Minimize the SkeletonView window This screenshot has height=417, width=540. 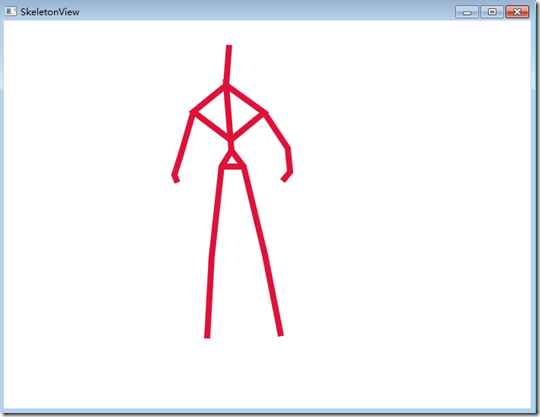[x=467, y=12]
